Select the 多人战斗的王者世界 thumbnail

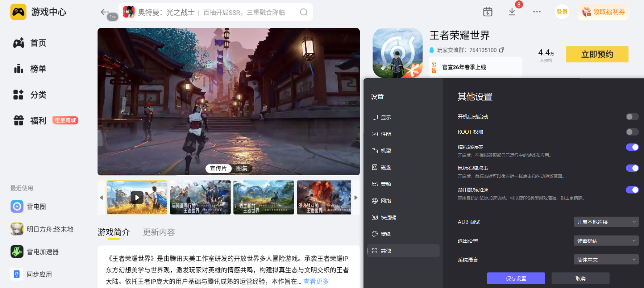(x=324, y=197)
